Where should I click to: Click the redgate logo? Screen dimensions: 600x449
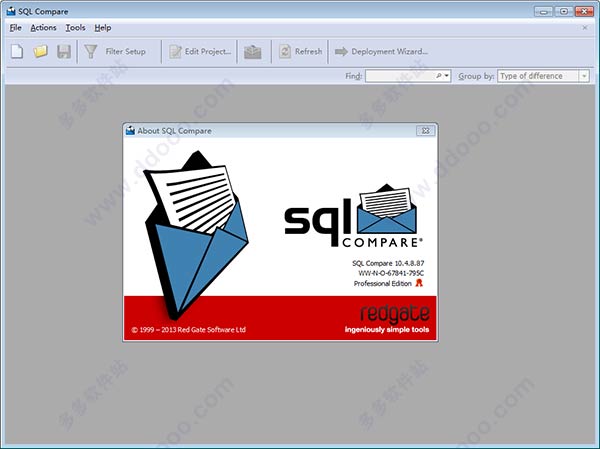[395, 315]
